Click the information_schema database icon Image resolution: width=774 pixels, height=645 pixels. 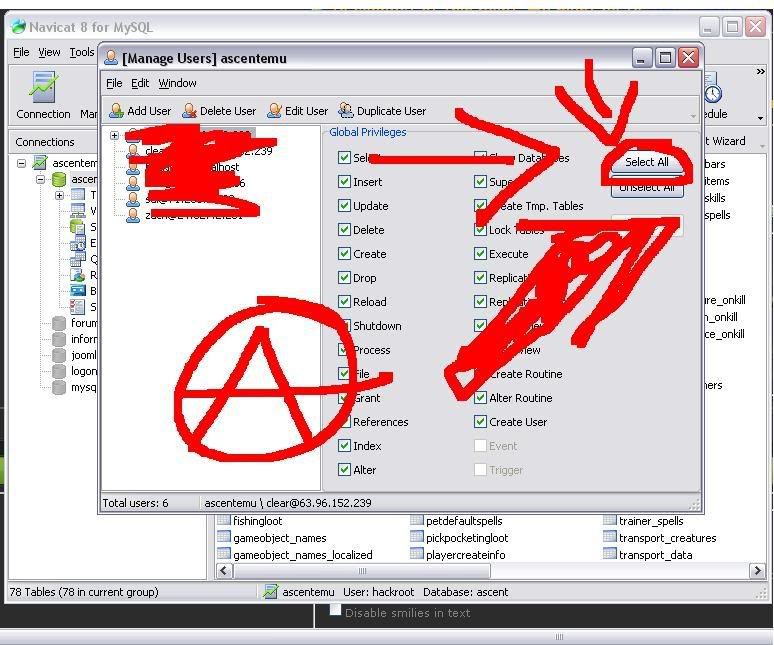tap(59, 339)
